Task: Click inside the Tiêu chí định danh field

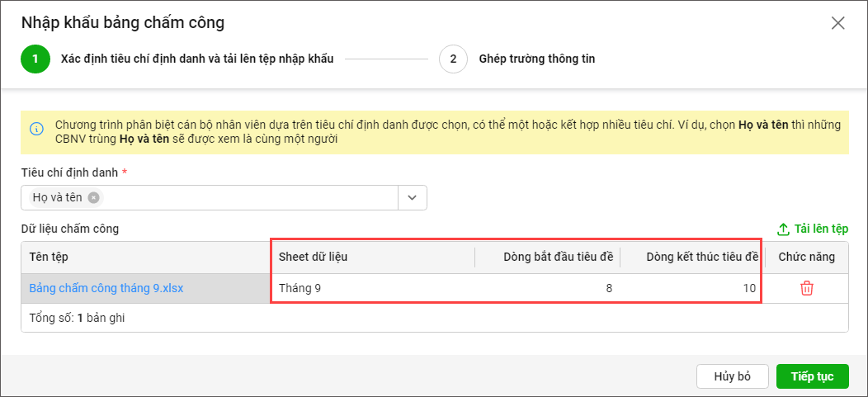Action: [x=248, y=197]
